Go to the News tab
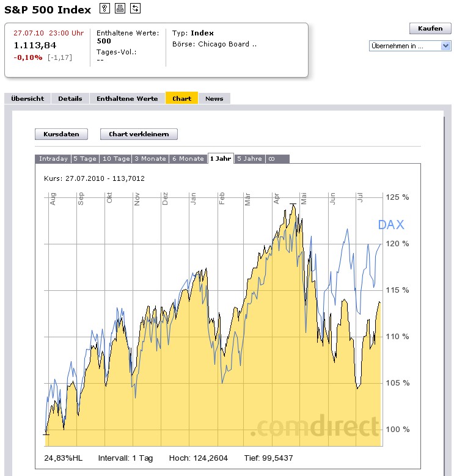Screen dimensions: 454x476 click(x=214, y=98)
